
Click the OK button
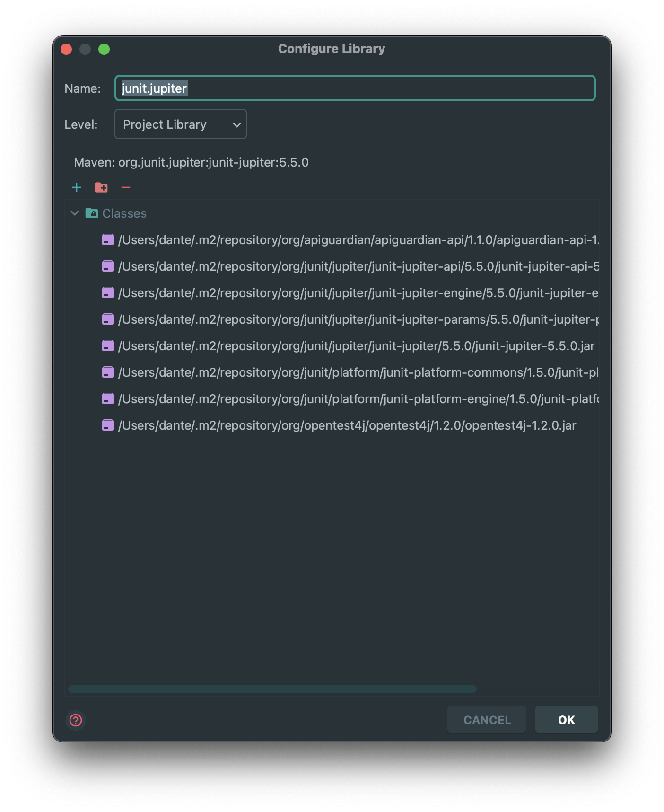pyautogui.click(x=567, y=720)
